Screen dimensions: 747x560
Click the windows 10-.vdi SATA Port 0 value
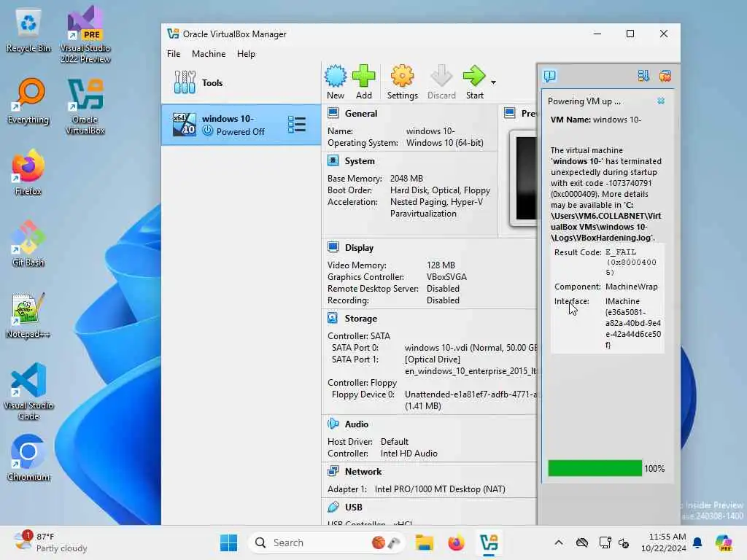pos(471,348)
